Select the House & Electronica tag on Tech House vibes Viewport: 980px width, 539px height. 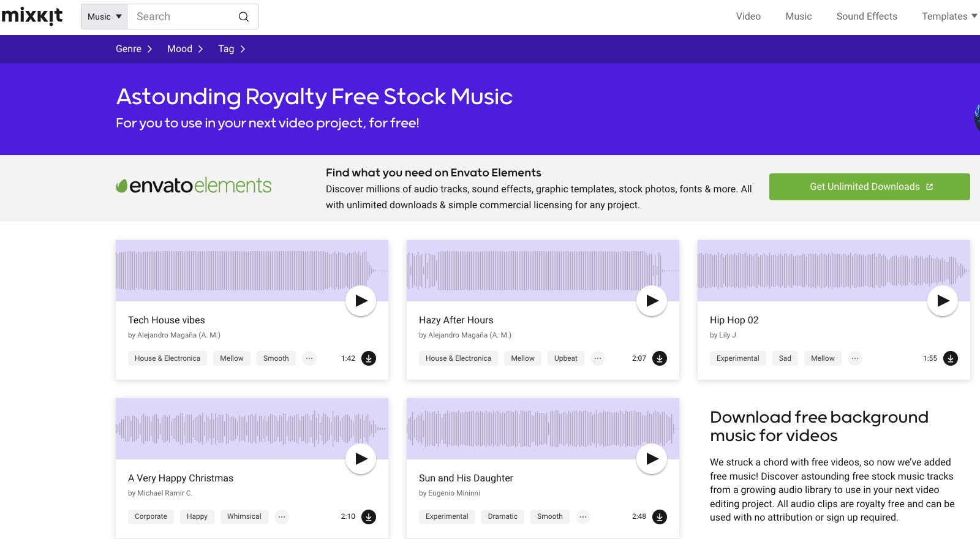click(167, 358)
